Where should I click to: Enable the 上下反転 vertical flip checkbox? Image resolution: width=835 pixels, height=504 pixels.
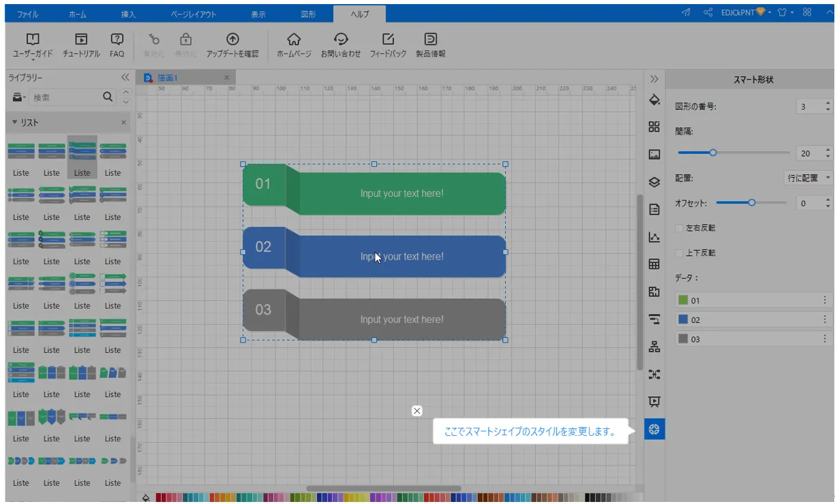click(x=679, y=253)
